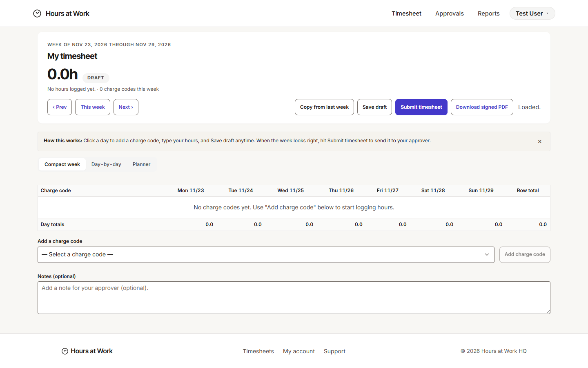Click into the Notes textarea
Viewport: 588px width, 368px height.
pos(294,298)
